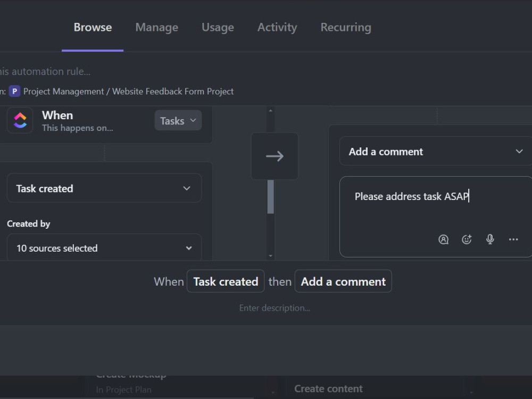
Task: Click the This happens on... text
Action: [x=78, y=128]
